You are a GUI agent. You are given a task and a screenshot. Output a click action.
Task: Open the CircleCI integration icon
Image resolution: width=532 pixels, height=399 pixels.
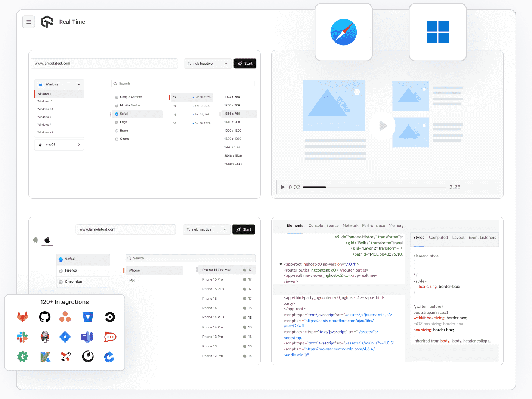click(x=110, y=317)
